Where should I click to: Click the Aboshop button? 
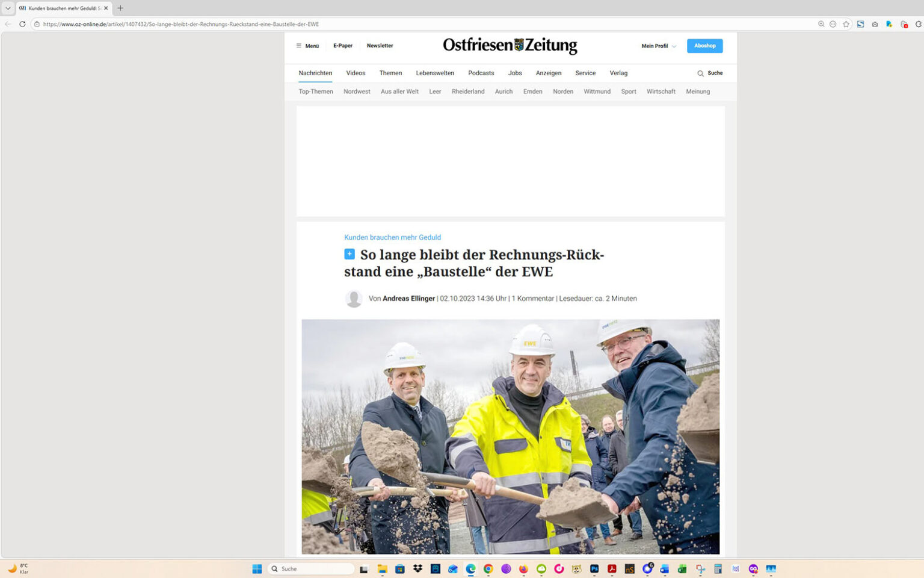click(704, 45)
